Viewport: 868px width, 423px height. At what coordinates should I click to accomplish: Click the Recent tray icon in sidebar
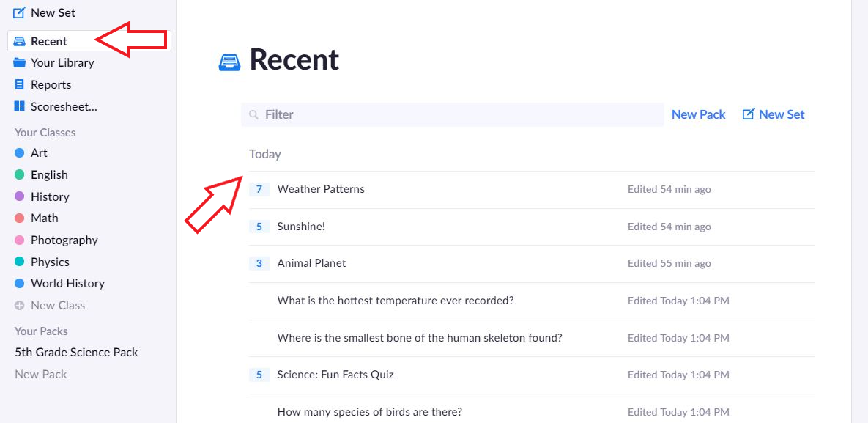pos(19,42)
